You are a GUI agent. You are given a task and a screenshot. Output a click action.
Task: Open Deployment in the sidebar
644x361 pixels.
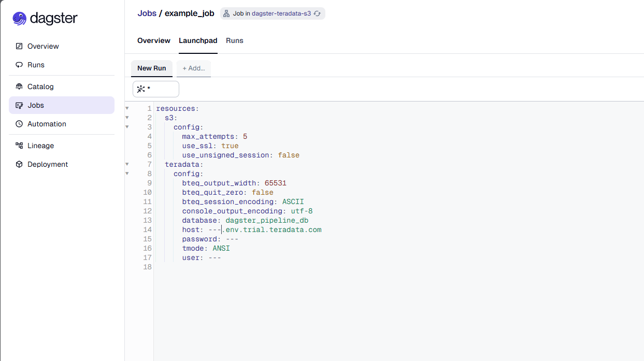pyautogui.click(x=62, y=164)
